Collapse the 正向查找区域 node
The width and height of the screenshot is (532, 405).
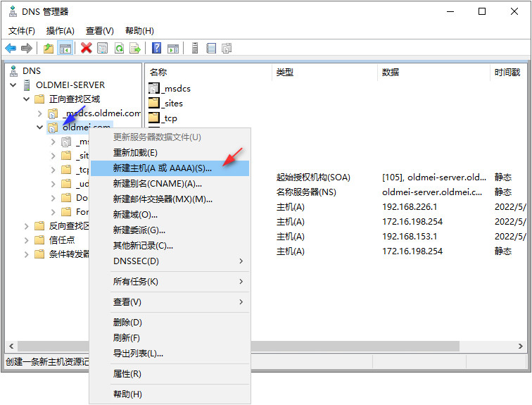tap(27, 99)
